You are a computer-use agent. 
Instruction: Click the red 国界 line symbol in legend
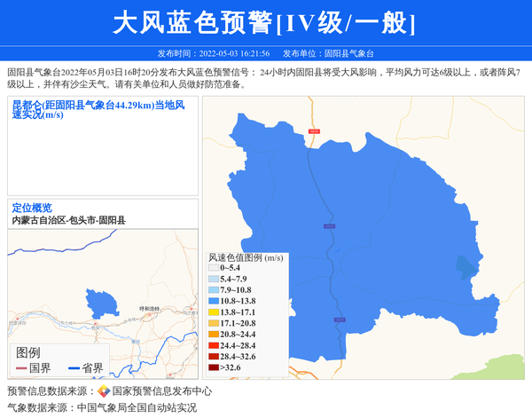click(x=21, y=368)
